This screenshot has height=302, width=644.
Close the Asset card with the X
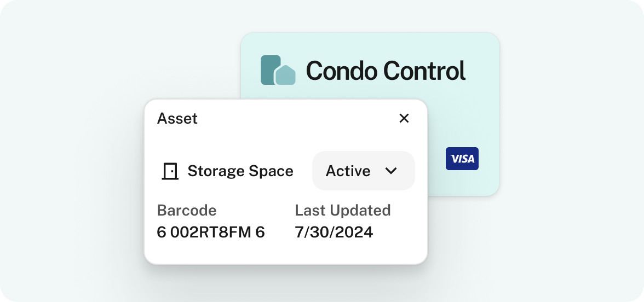(x=404, y=118)
